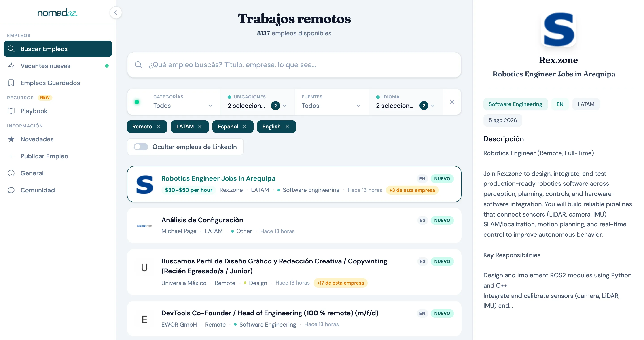Open the Categorías dropdown

182,102
